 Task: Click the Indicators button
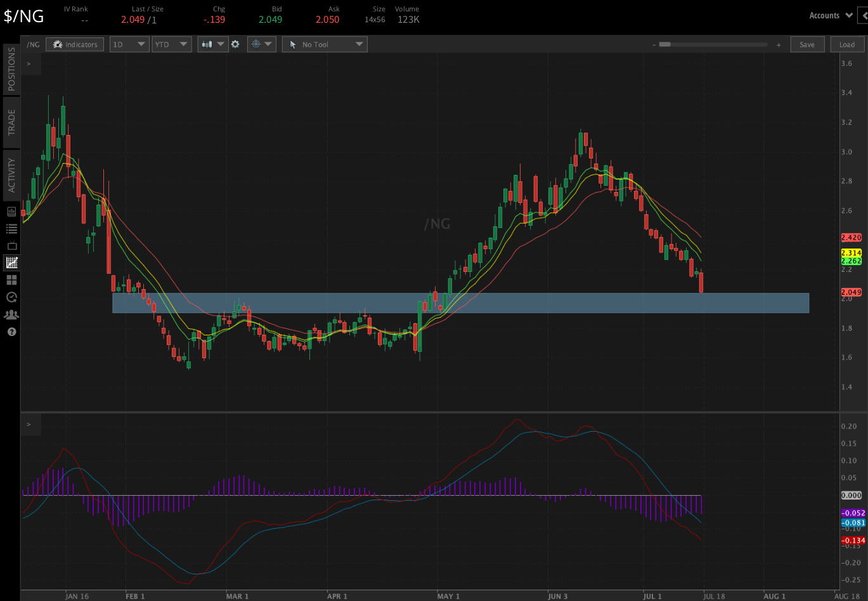coord(75,44)
